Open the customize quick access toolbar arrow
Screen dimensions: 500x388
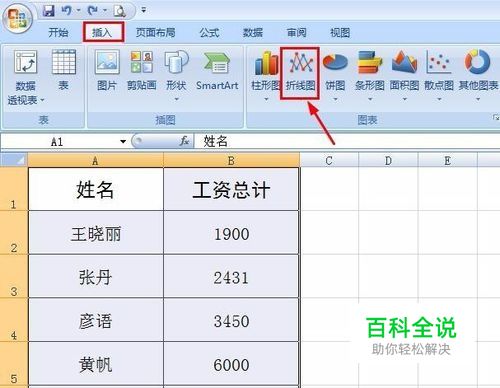point(144,11)
